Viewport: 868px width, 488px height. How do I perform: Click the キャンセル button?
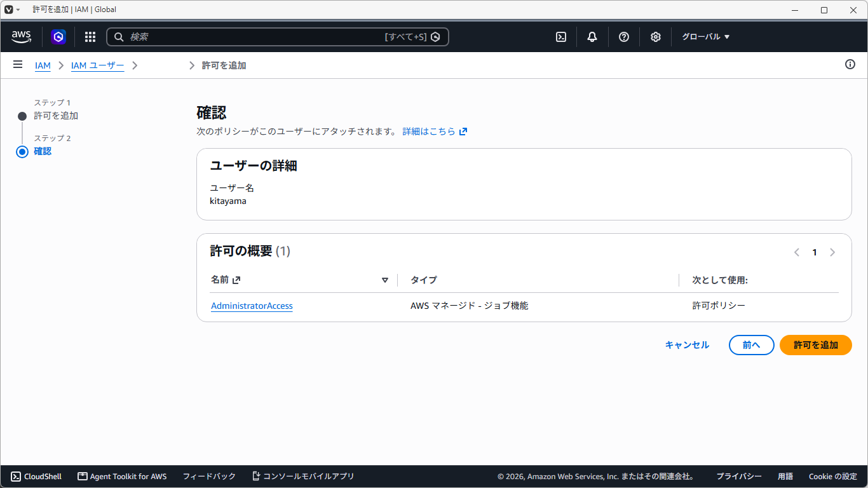click(687, 345)
